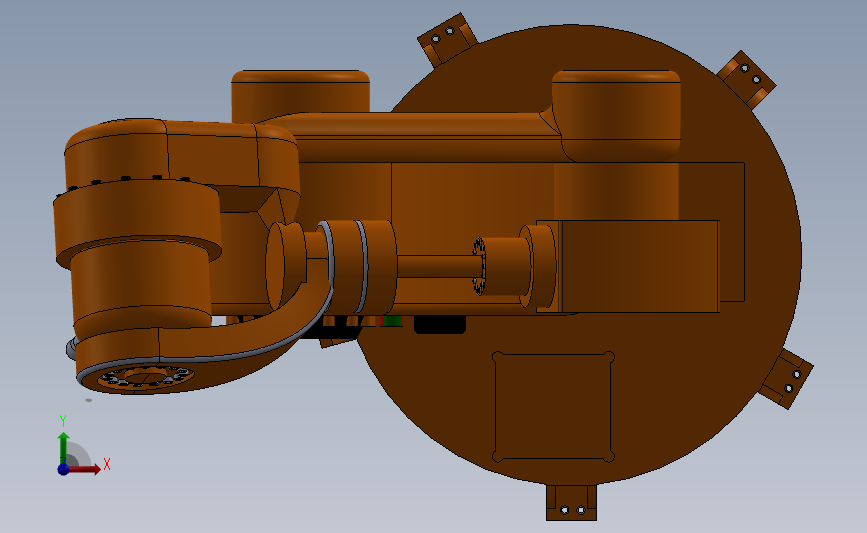The height and width of the screenshot is (533, 867).
Task: Select the robot tool flange with bolt circle
Action: [145, 378]
